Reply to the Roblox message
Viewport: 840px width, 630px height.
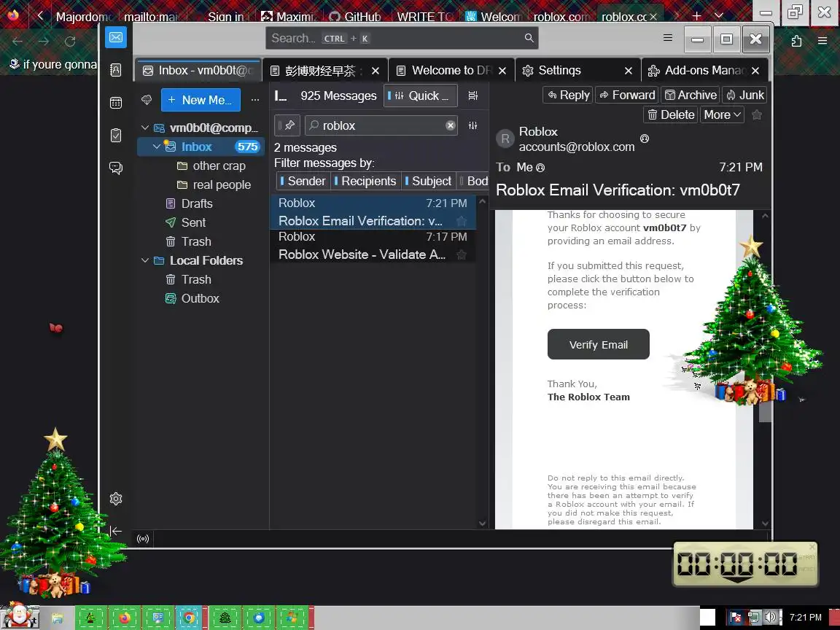coord(568,95)
